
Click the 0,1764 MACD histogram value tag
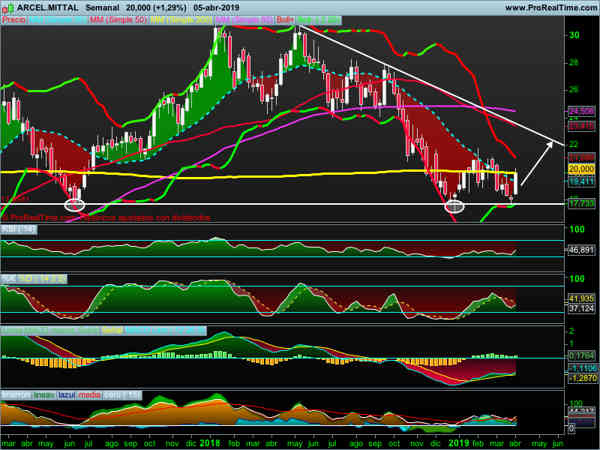pyautogui.click(x=581, y=356)
